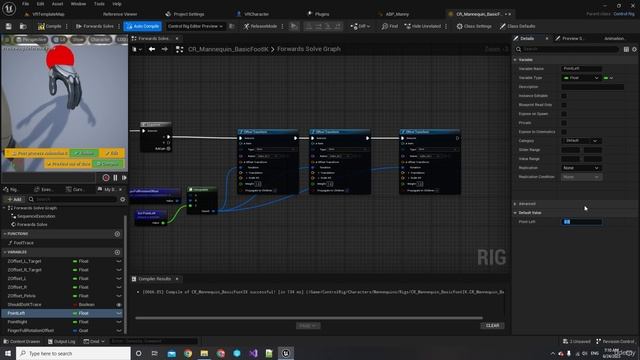Click the Unreal Engine logo icon
The height and width of the screenshot is (360, 640).
tap(9, 8)
